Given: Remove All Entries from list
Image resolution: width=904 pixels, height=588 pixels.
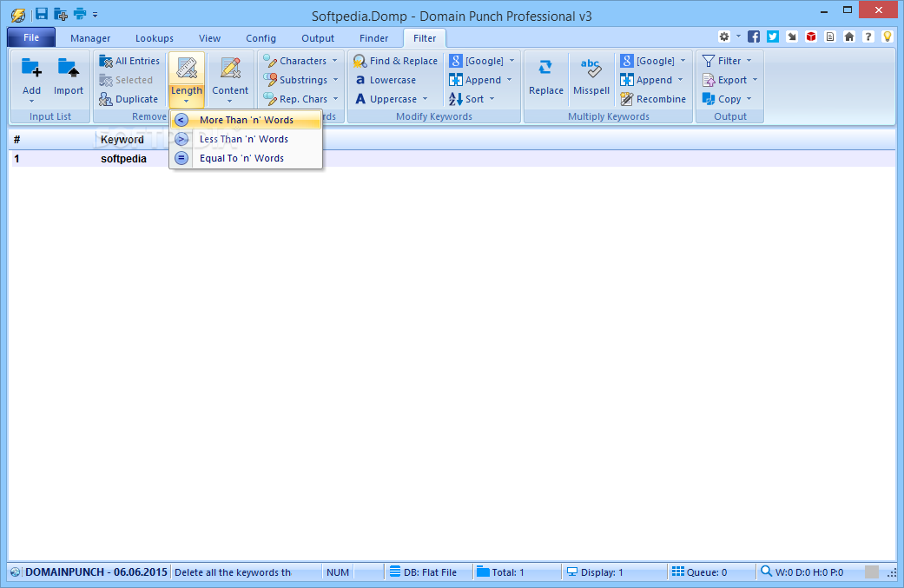Looking at the screenshot, I should (129, 61).
